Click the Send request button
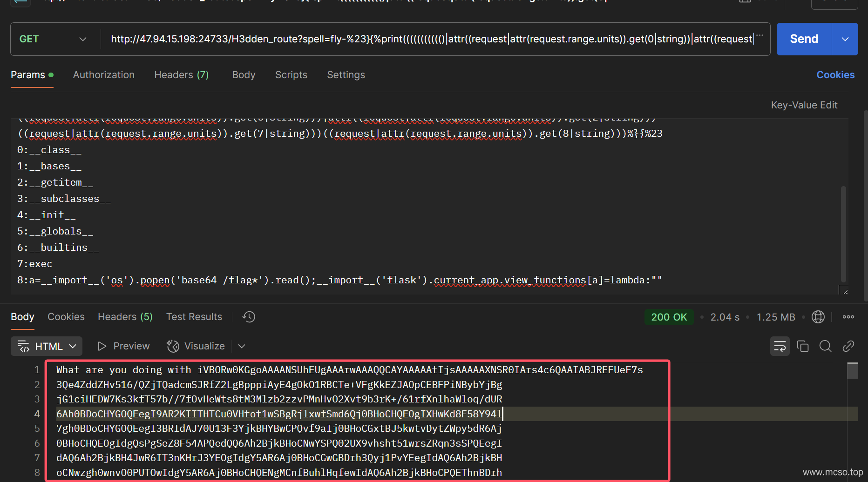This screenshot has height=482, width=868. coord(804,39)
